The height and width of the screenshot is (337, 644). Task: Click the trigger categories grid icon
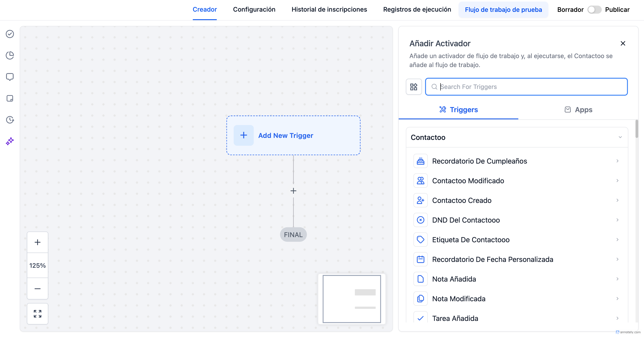coord(413,87)
